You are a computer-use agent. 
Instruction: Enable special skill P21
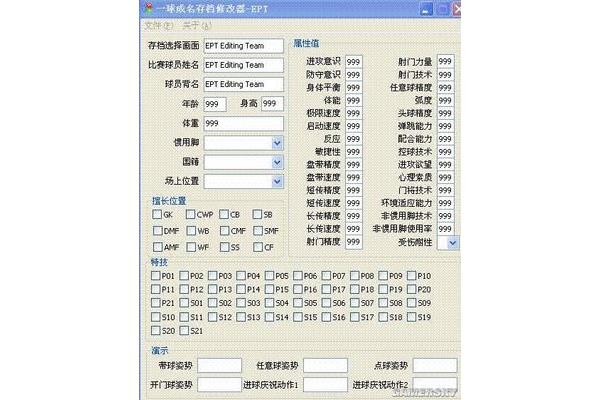[155, 303]
